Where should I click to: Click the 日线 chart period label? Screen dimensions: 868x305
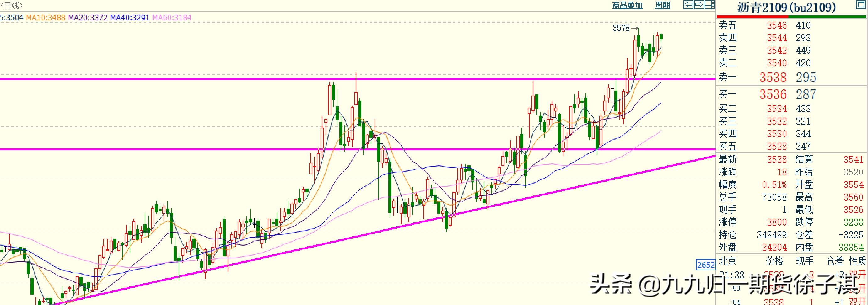(x=11, y=5)
